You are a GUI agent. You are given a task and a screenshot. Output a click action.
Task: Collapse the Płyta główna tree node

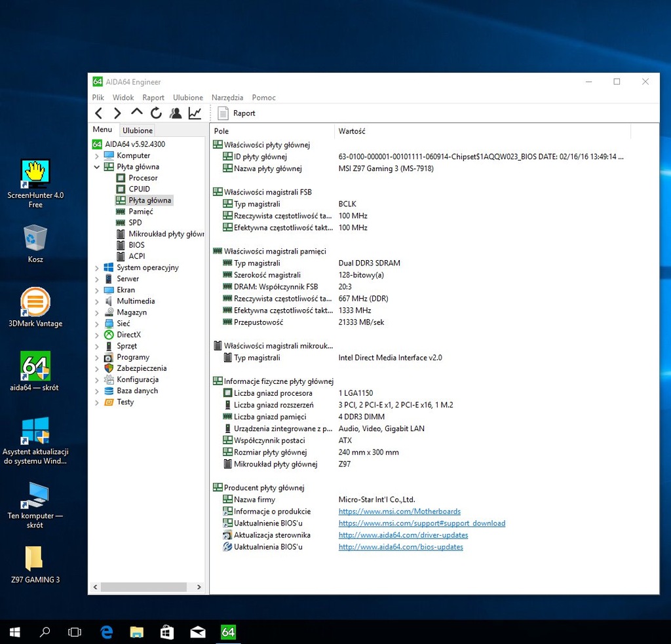click(97, 167)
